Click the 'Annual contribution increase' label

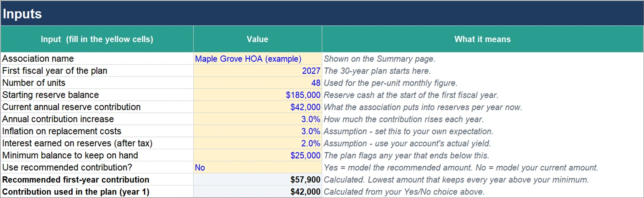[58, 119]
